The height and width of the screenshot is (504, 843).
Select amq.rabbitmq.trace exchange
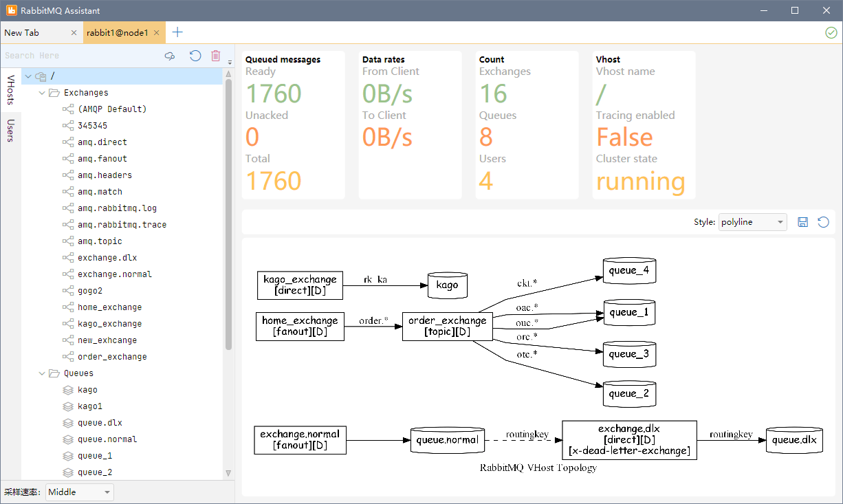[x=122, y=225]
